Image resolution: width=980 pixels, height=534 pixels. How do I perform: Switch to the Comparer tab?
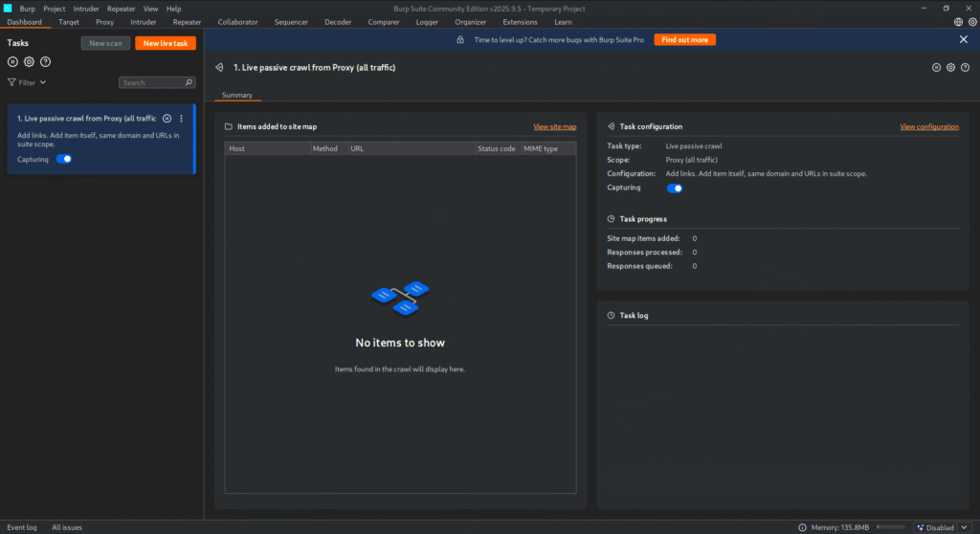pos(384,22)
